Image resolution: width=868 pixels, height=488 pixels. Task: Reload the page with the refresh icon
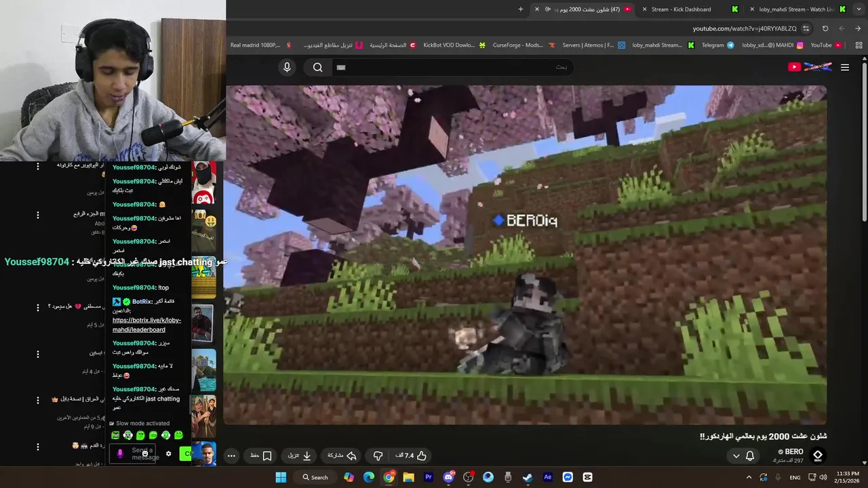click(x=825, y=28)
